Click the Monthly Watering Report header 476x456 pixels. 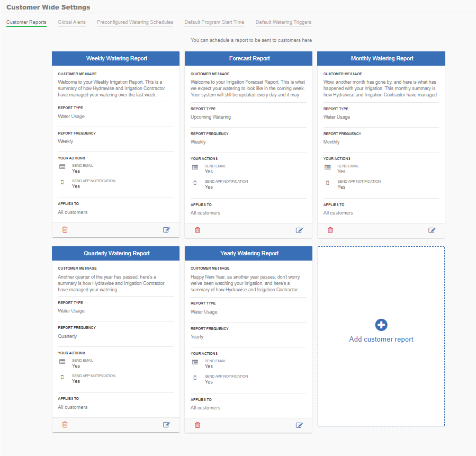[x=381, y=58]
